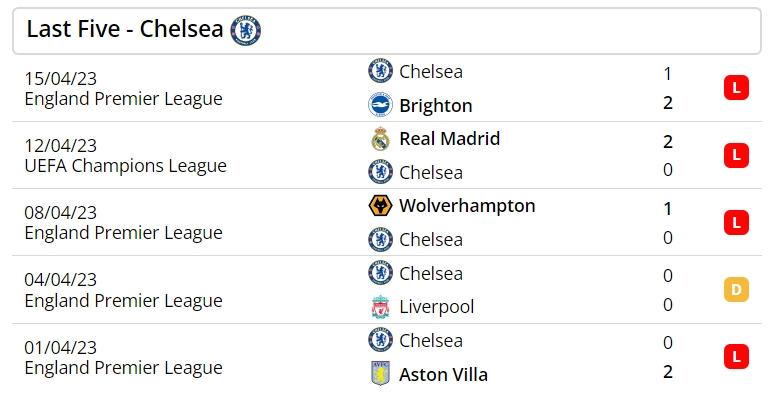This screenshot has width=774, height=396.
Task: Click Chelsea crest in the 12/04/23 match
Action: [x=381, y=172]
